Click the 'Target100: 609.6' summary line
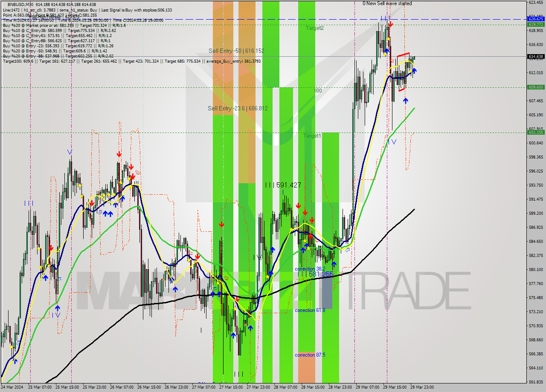Viewport: 546px width, 392px height. pyautogui.click(x=132, y=61)
